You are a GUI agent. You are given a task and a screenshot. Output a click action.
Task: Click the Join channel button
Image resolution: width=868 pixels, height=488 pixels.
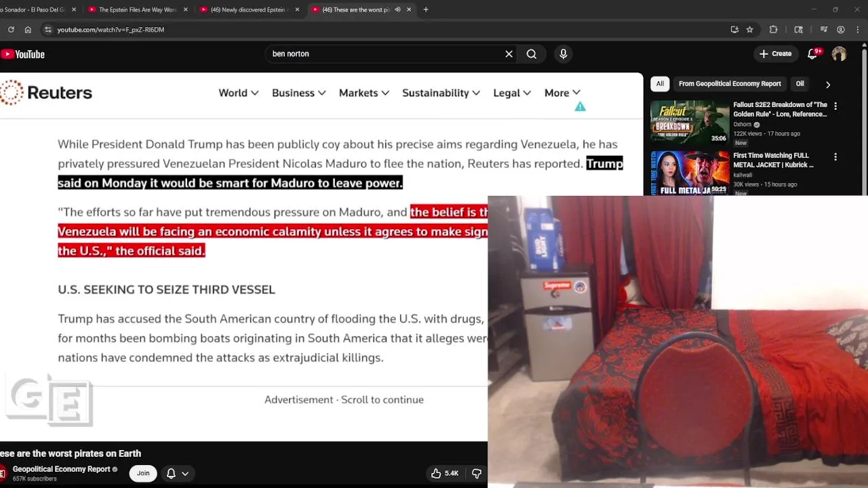pos(143,473)
